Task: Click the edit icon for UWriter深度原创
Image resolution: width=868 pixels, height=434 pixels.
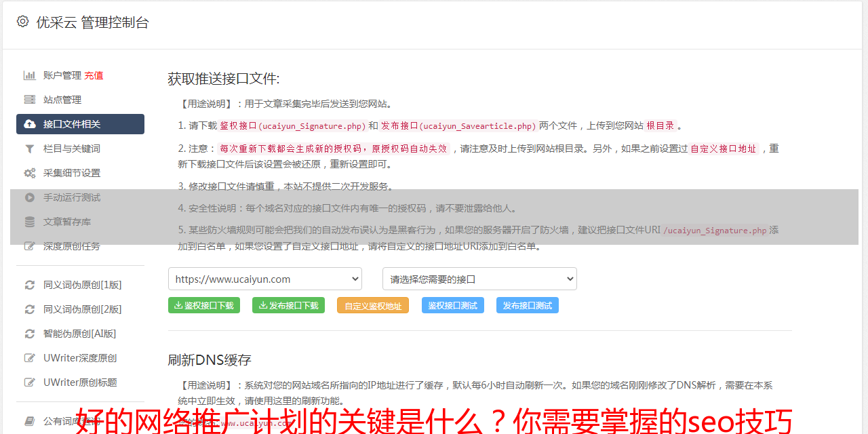Action: [x=30, y=358]
